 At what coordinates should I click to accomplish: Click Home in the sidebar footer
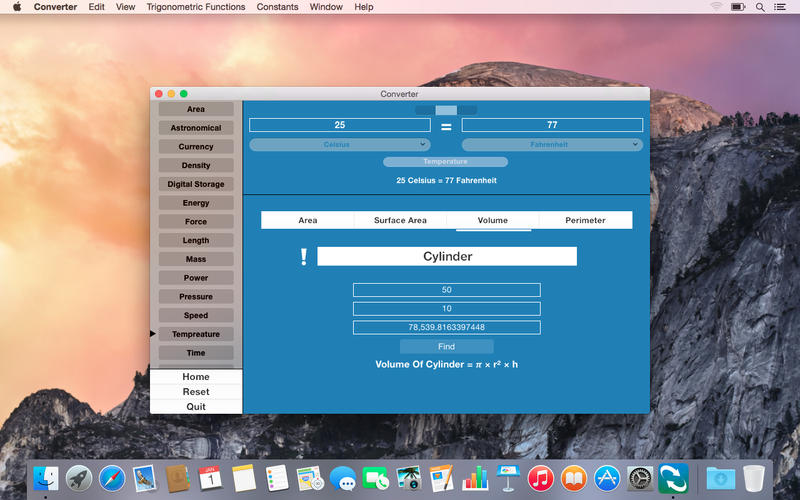click(196, 377)
